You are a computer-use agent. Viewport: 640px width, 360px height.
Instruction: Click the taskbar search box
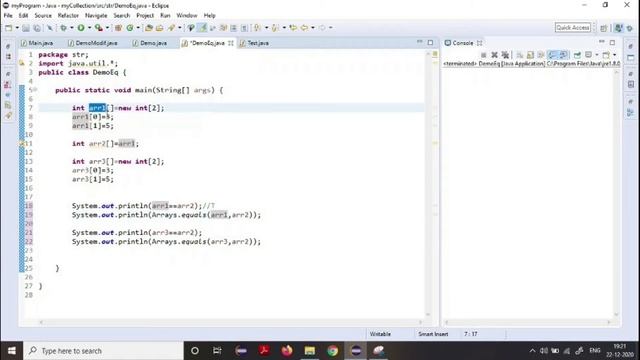(x=103, y=351)
